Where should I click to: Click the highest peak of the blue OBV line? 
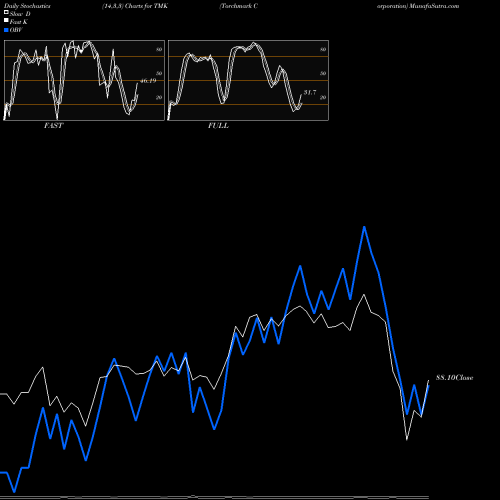tap(364, 227)
